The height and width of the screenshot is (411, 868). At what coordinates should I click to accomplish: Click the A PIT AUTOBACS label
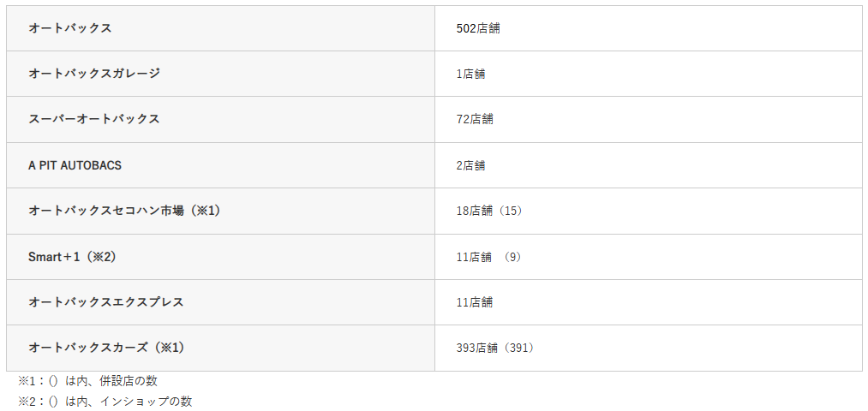click(75, 165)
